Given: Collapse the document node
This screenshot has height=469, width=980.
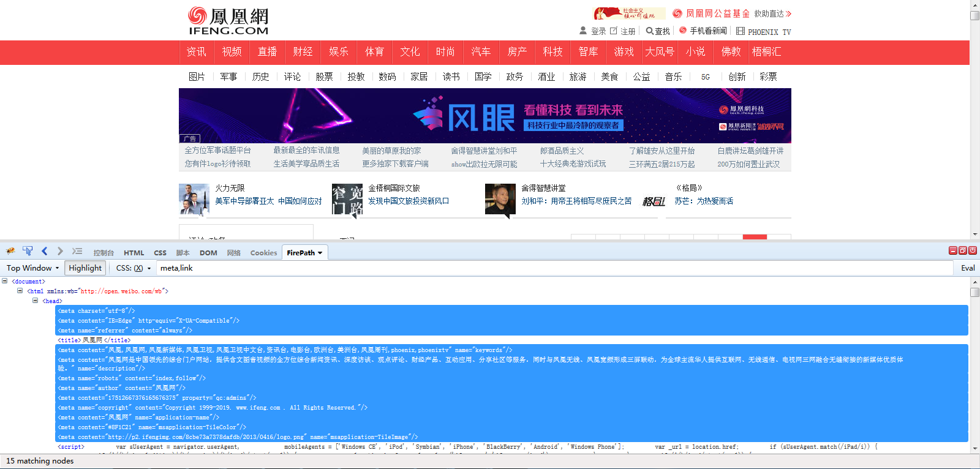Looking at the screenshot, I should click(5, 281).
